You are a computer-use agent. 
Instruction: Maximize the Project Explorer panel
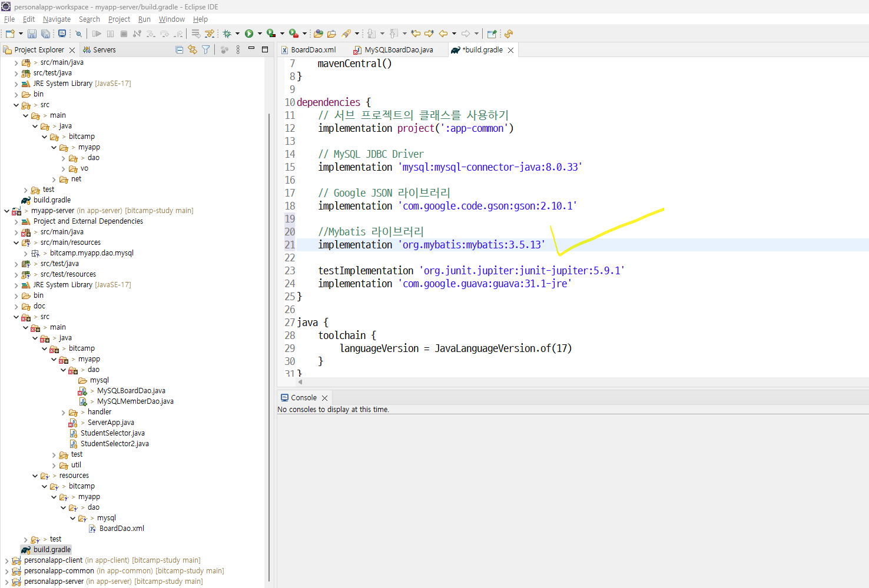265,49
